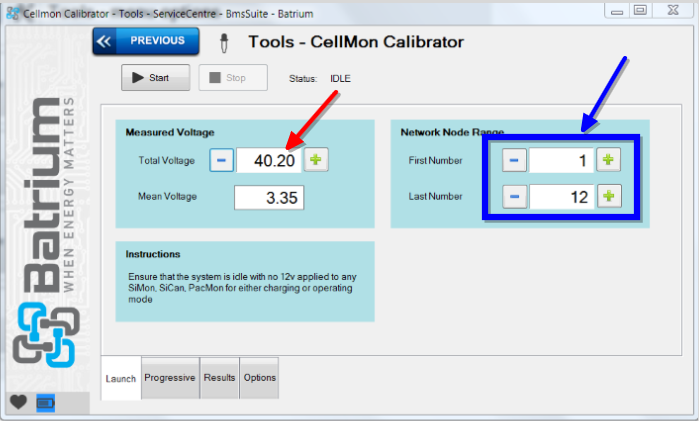Click the Last Number input field

tap(562, 197)
